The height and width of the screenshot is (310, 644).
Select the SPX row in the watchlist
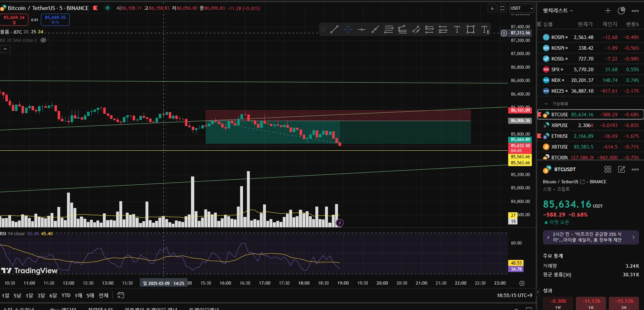coord(591,69)
